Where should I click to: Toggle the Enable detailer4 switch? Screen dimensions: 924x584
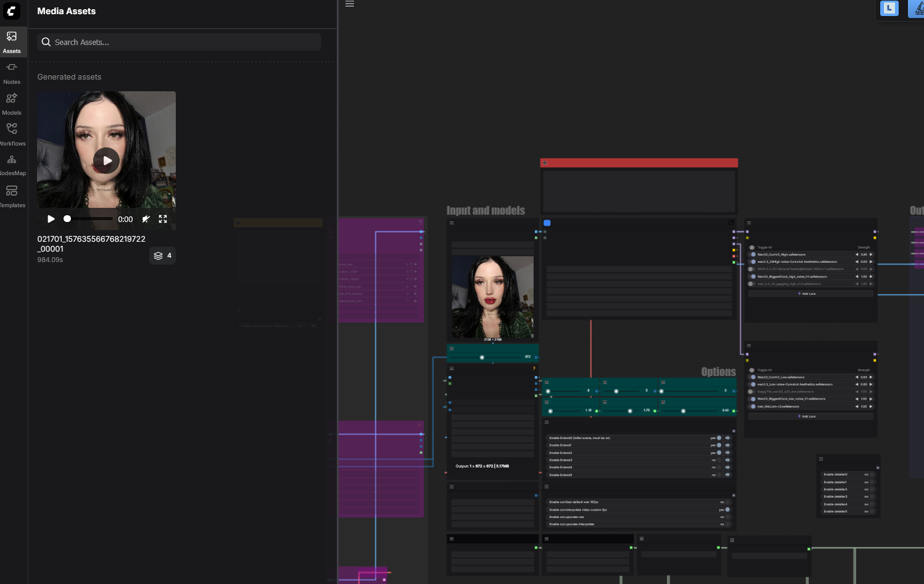pos(872,504)
